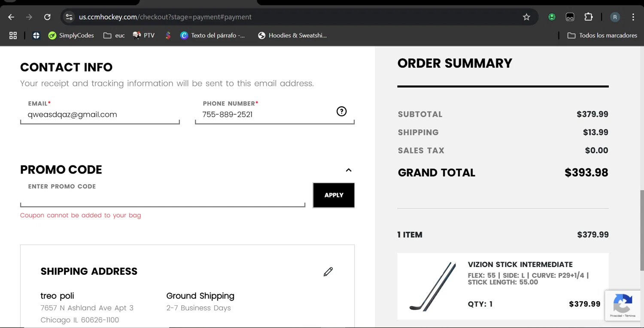Open the PTV bookmark
This screenshot has width=644, height=328.
[144, 36]
